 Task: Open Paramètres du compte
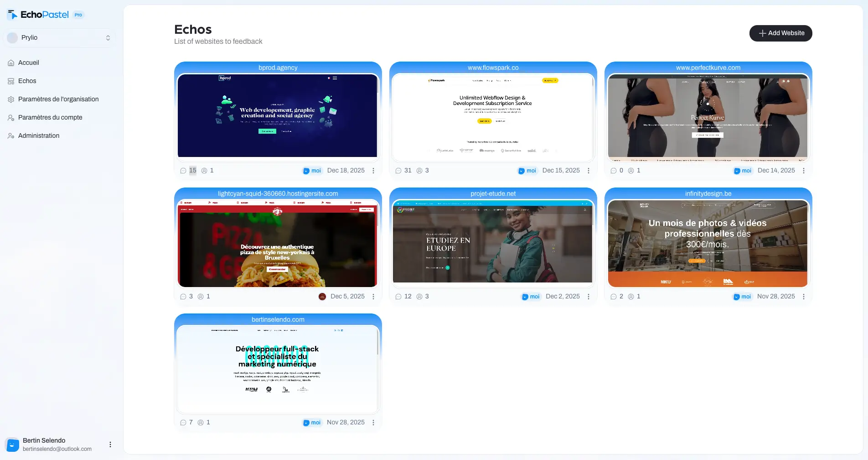[50, 117]
